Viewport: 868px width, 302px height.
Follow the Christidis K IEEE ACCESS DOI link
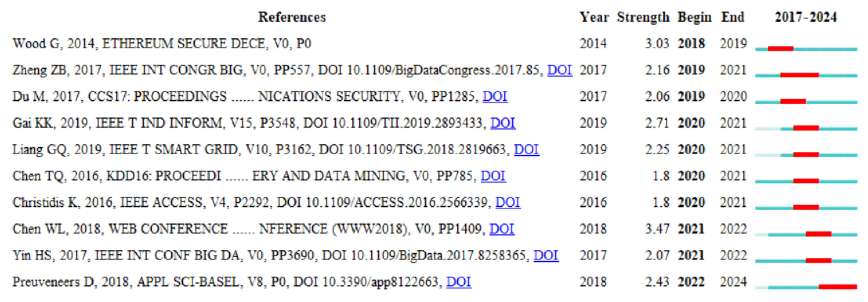(x=508, y=202)
